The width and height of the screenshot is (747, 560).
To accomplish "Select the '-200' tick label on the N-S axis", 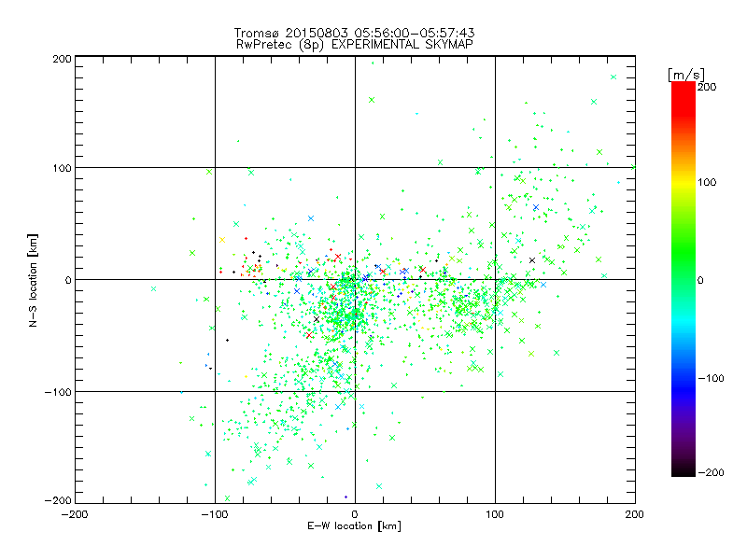I will pyautogui.click(x=58, y=500).
